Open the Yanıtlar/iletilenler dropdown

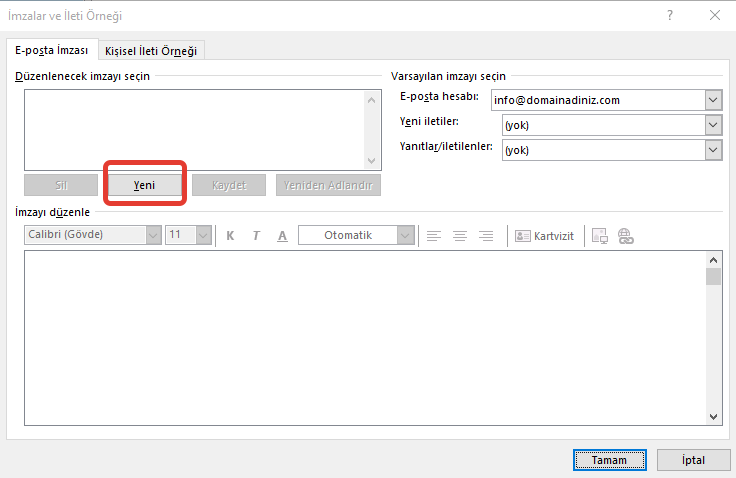point(713,150)
